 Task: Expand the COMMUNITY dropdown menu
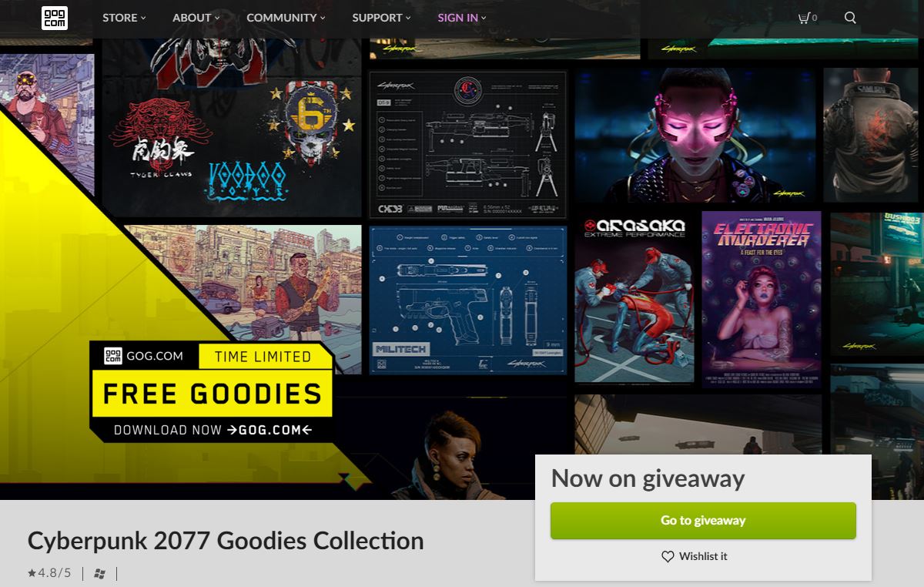point(286,18)
